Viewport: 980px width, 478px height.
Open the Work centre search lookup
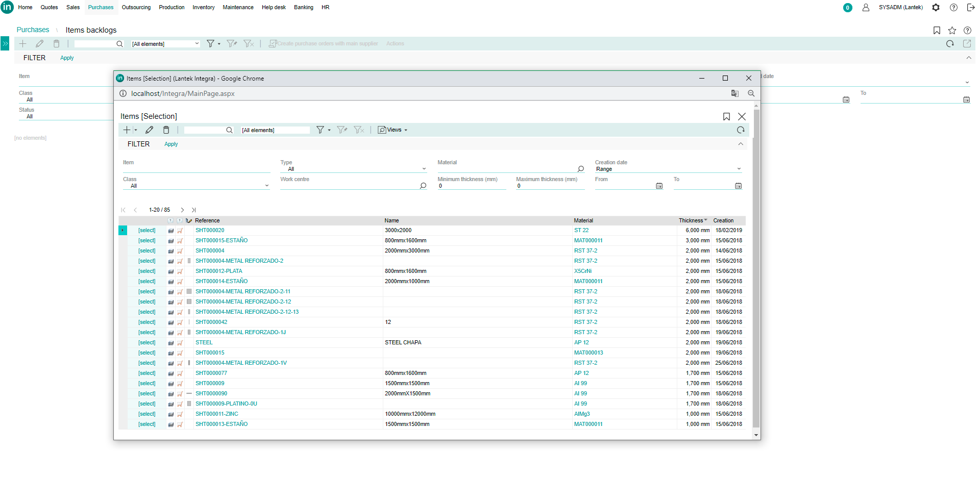(x=423, y=186)
